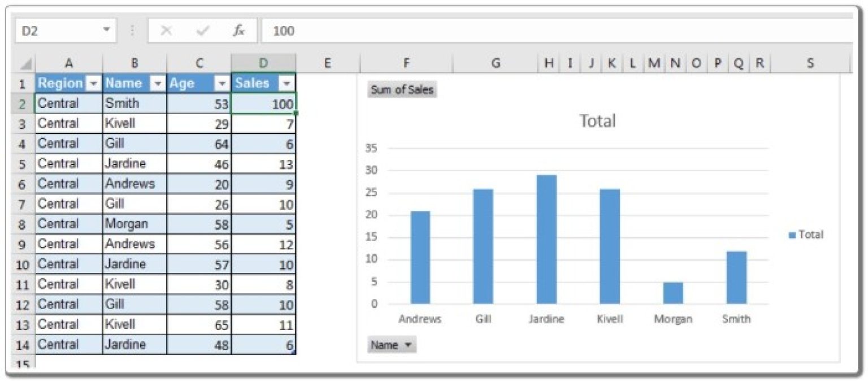Click the Total legend entry
The image size is (868, 381).
coord(806,235)
